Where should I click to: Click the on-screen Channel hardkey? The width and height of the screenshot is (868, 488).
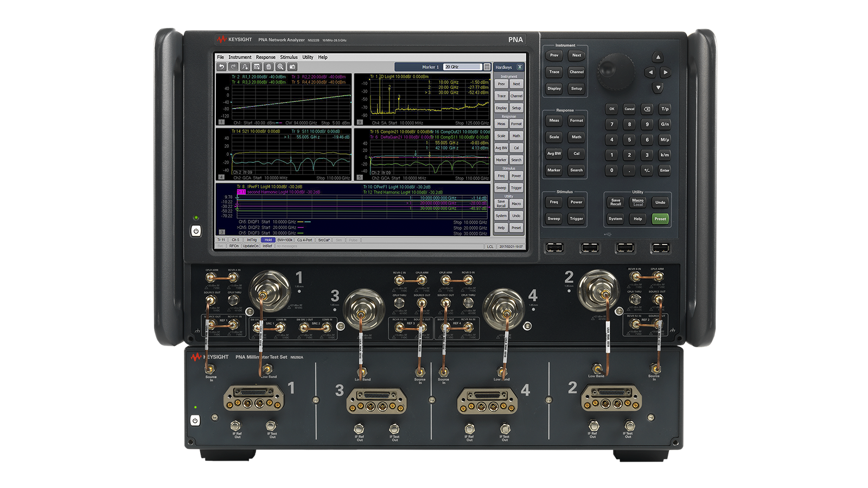click(x=516, y=96)
